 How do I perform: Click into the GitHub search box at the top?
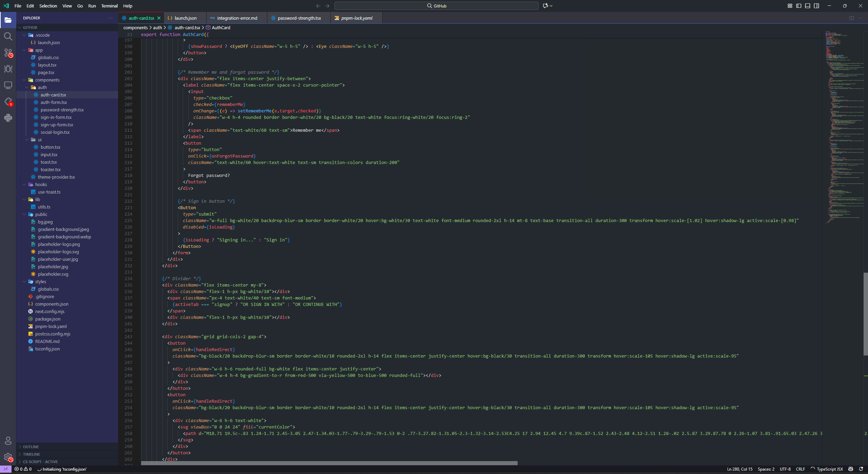(x=436, y=6)
